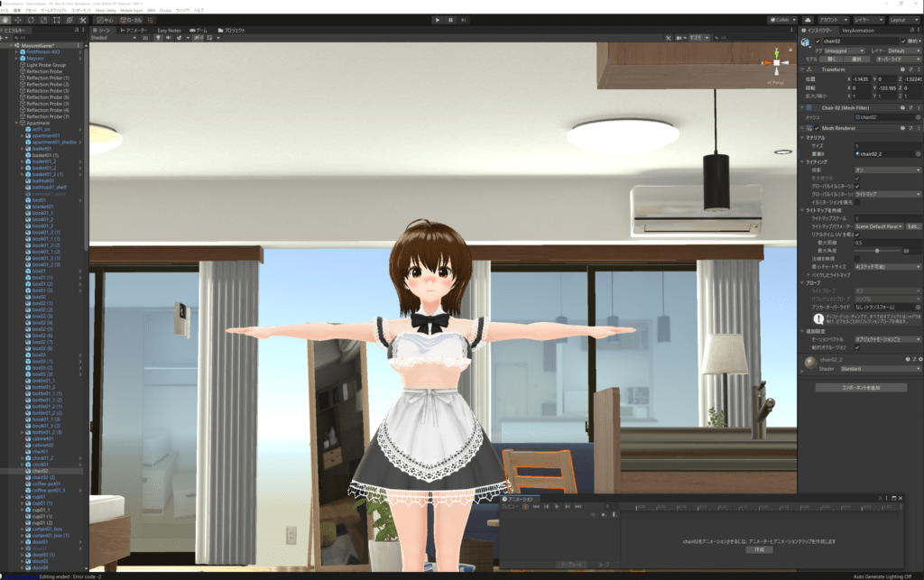Image resolution: width=924 pixels, height=580 pixels.
Task: Select the Move tool
Action: (18, 19)
